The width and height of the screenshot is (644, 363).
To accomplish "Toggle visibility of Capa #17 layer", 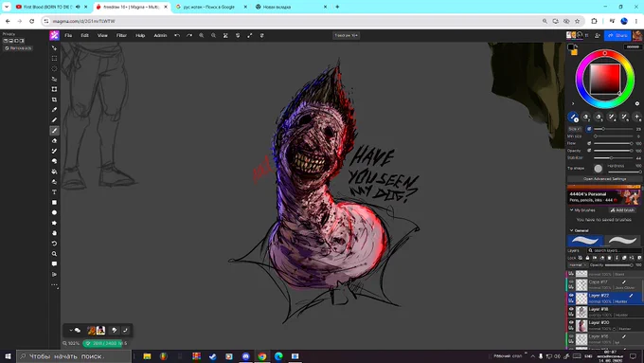I will click(571, 281).
